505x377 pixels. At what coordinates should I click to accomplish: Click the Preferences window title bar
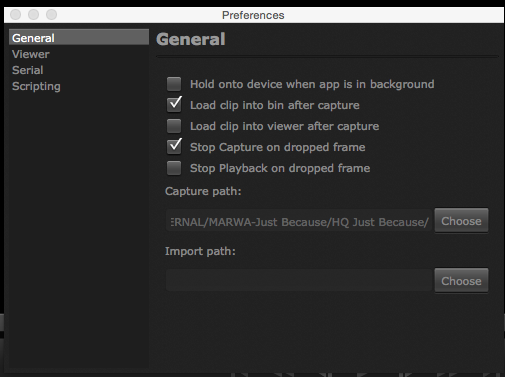pos(254,15)
